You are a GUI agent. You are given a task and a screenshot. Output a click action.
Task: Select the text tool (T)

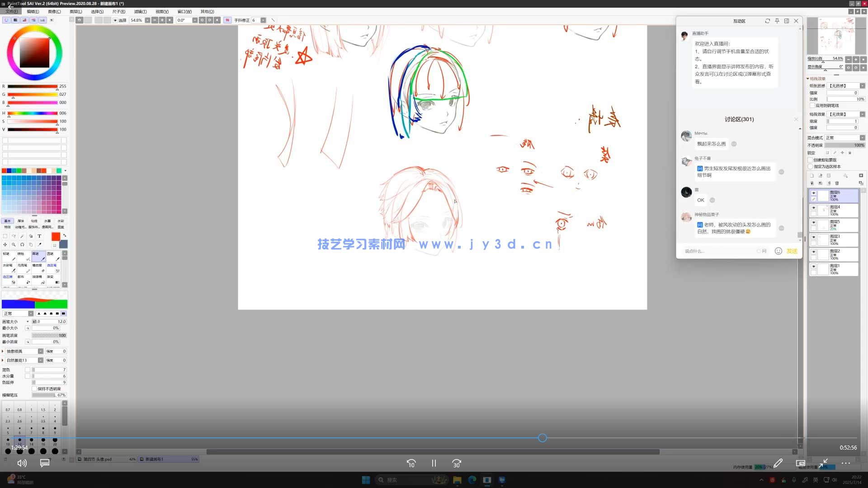[x=39, y=236]
